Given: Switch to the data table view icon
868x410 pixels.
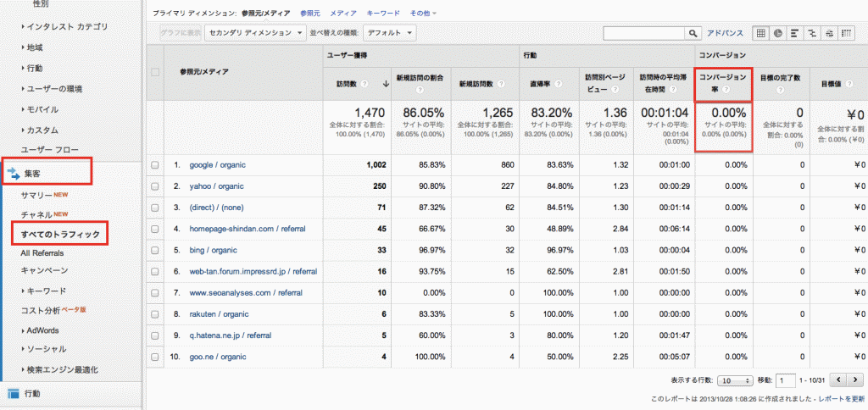Looking at the screenshot, I should coord(760,33).
